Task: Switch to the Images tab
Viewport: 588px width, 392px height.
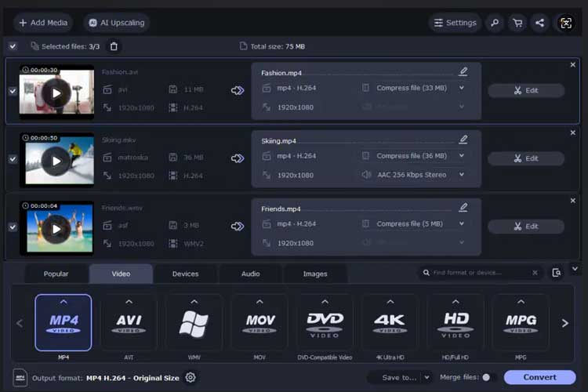Action: click(x=315, y=274)
